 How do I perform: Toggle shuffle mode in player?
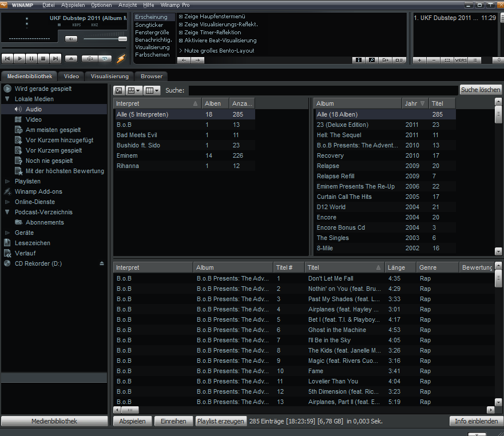90,58
